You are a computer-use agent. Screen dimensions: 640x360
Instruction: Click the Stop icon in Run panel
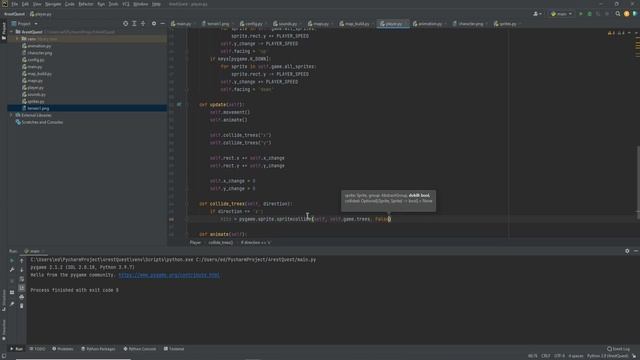point(12,281)
